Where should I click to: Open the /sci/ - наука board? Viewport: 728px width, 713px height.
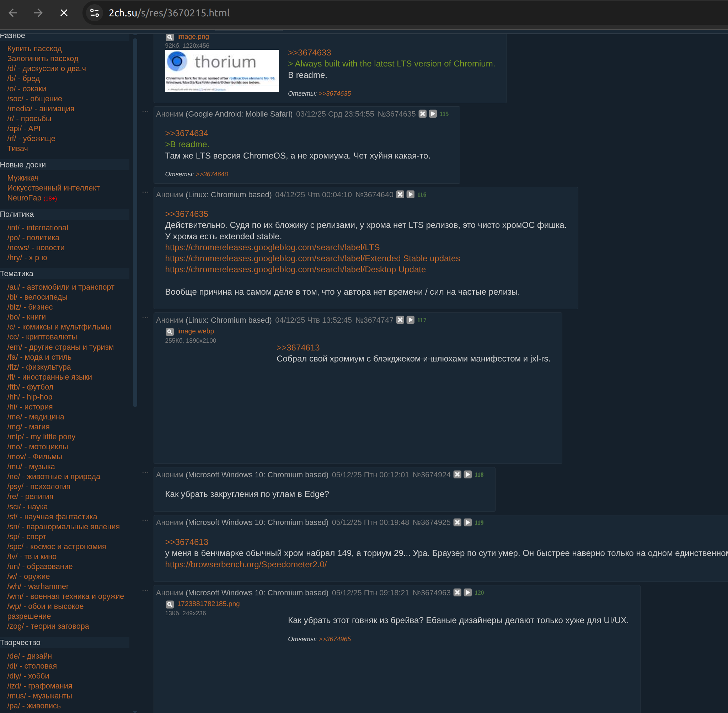pyautogui.click(x=27, y=506)
